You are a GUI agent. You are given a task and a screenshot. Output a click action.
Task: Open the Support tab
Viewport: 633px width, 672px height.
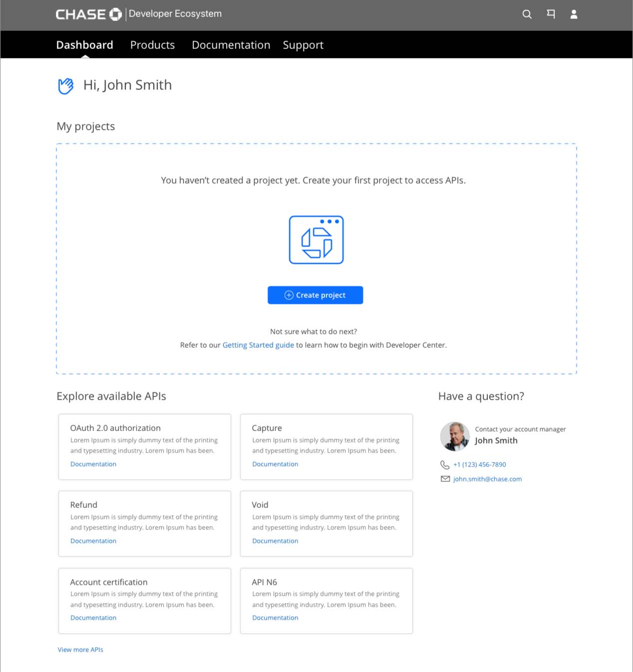[x=303, y=45]
